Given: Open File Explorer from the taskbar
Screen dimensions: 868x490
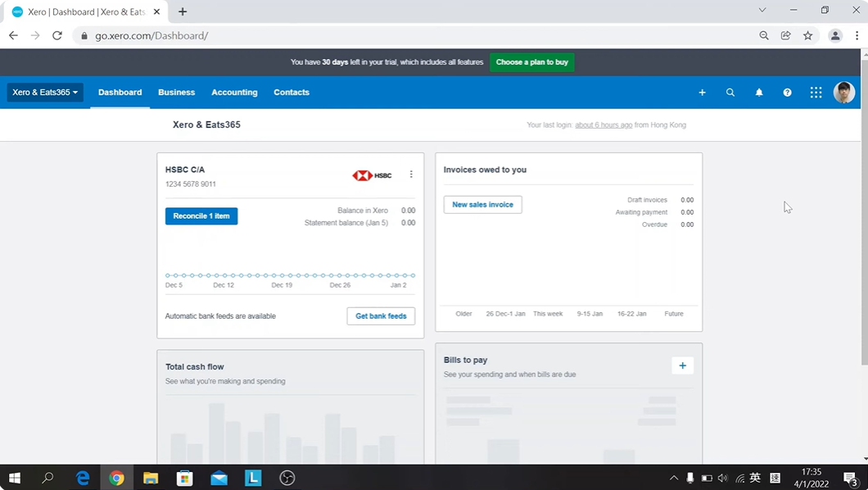Looking at the screenshot, I should click(x=151, y=478).
